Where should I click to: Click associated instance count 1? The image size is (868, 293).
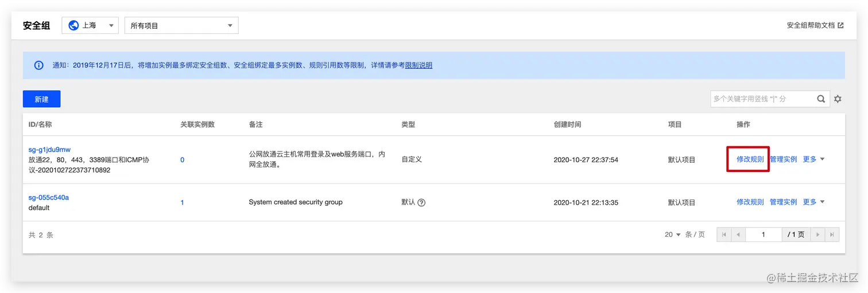click(183, 202)
